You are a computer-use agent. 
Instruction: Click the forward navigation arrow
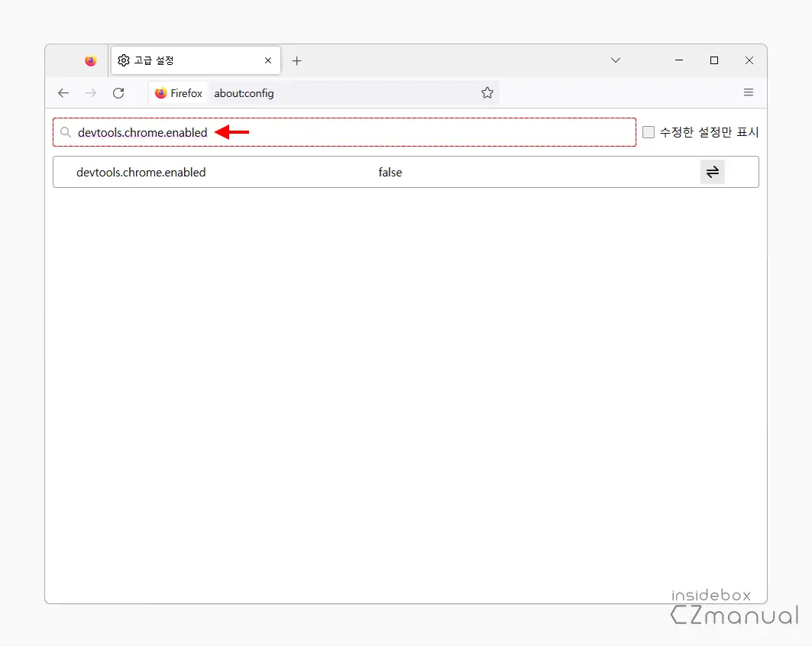90,92
